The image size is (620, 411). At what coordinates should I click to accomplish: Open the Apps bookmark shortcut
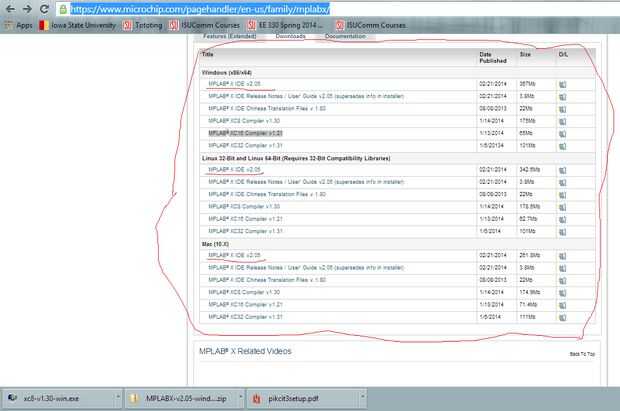[x=18, y=25]
